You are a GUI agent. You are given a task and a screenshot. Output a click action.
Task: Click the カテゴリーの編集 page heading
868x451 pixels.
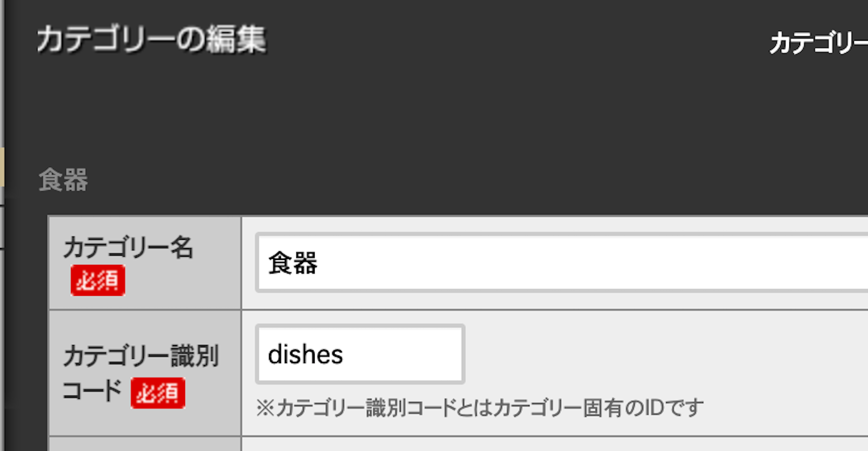(x=151, y=40)
